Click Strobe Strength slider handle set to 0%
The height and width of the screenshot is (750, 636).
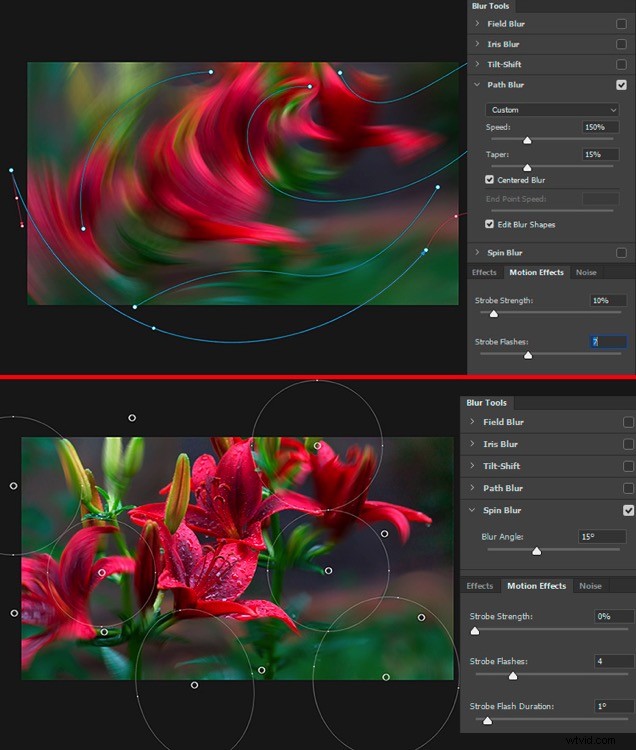click(x=475, y=631)
